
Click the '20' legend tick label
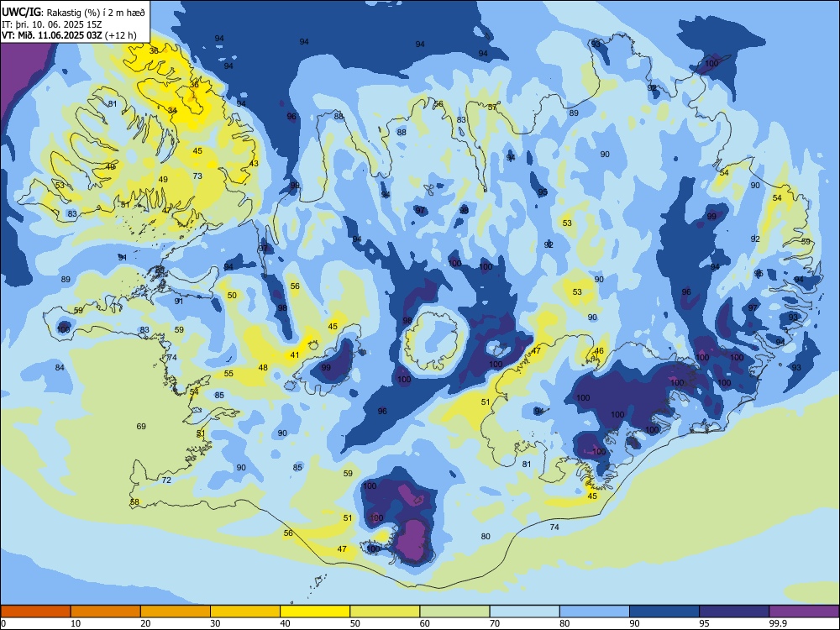click(x=145, y=623)
